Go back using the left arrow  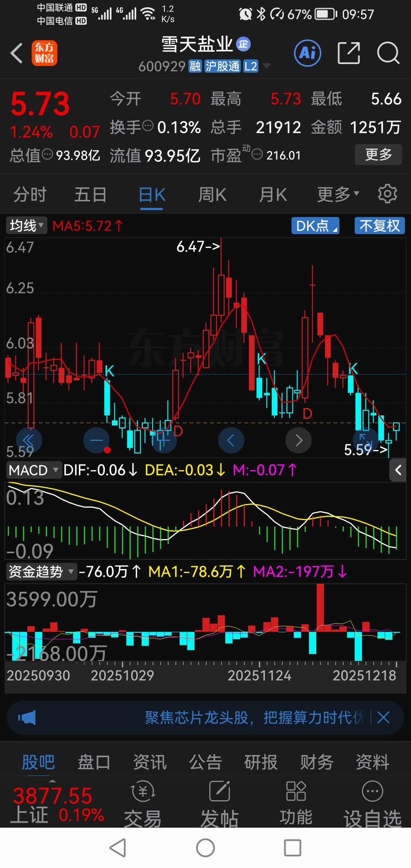(x=16, y=53)
